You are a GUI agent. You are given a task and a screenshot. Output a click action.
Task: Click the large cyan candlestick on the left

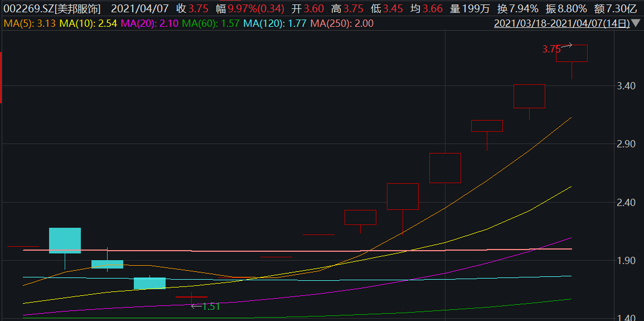tap(65, 240)
